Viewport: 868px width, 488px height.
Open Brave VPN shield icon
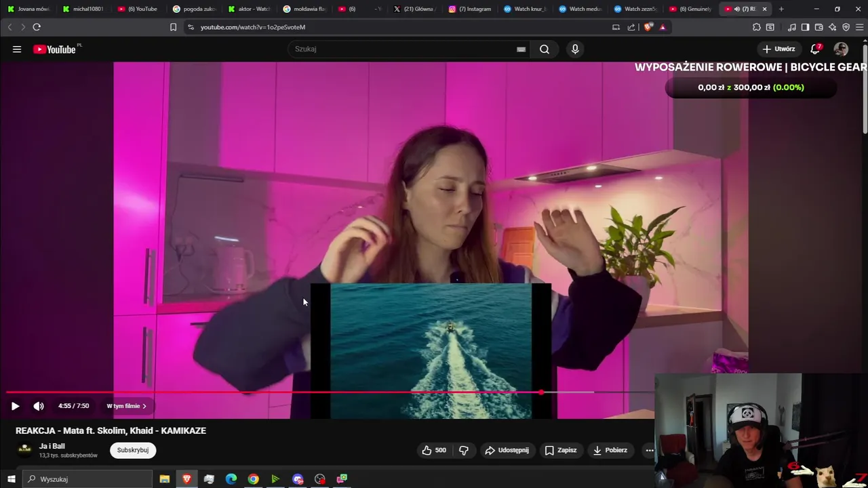pos(846,27)
